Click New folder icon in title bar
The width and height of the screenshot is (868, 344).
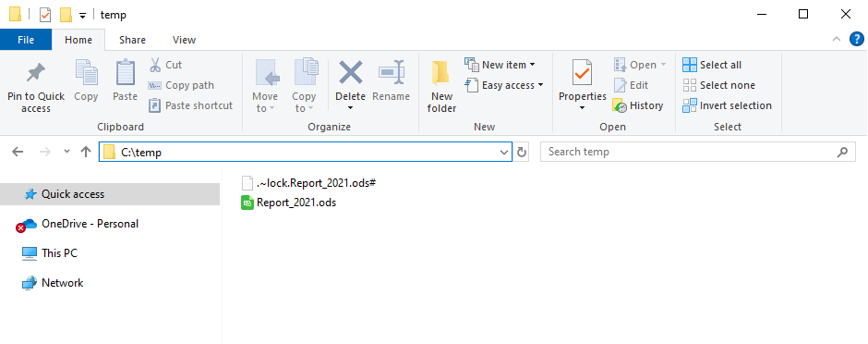tap(66, 15)
